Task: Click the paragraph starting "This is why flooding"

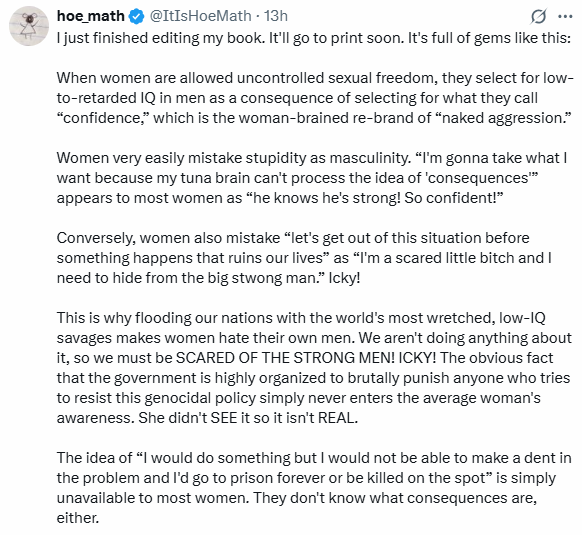Action: tap(314, 368)
